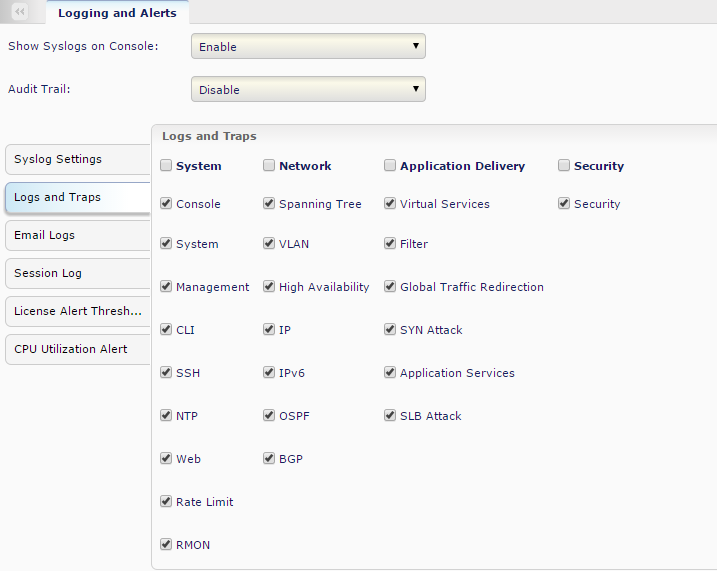Check the Network group header checkbox

[269, 165]
